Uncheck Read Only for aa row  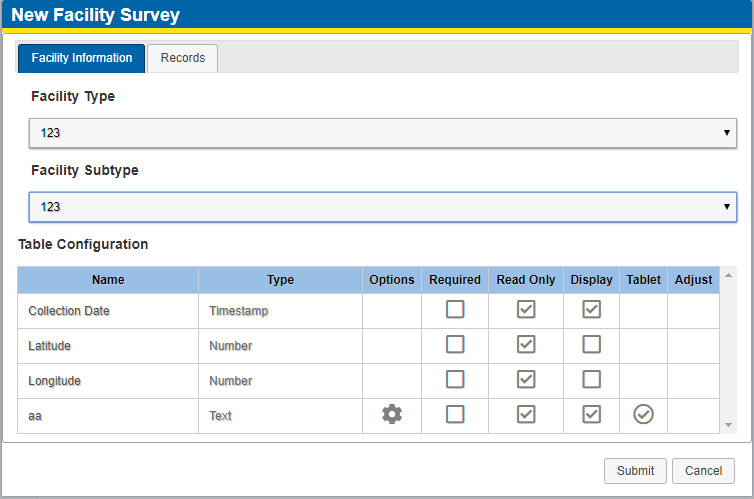point(526,414)
